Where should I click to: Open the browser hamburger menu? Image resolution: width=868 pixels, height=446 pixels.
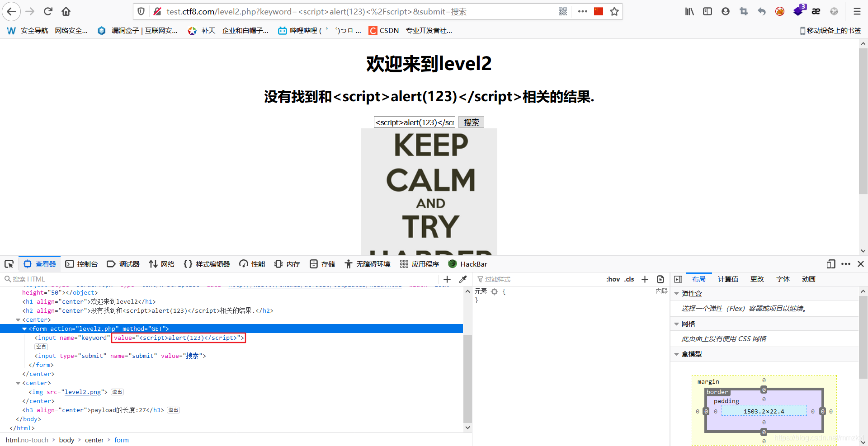coord(857,11)
